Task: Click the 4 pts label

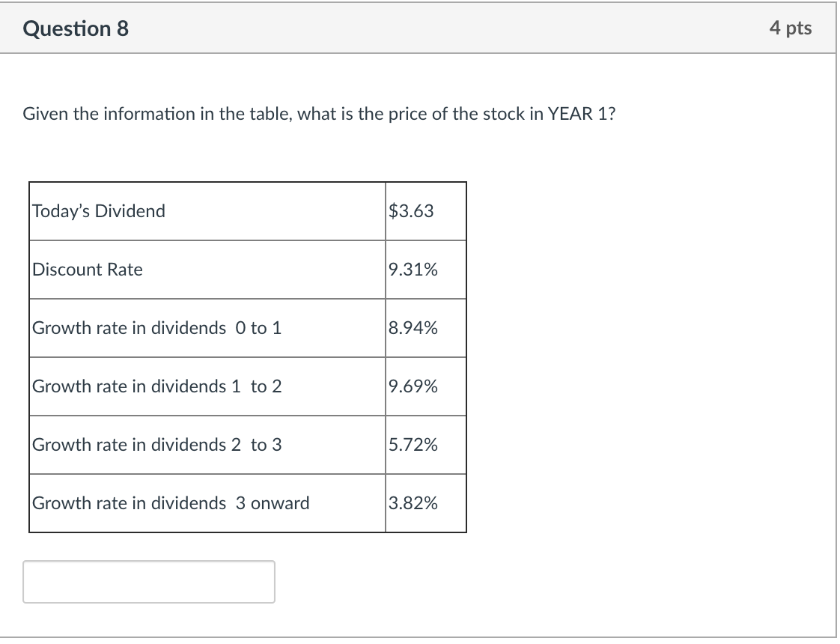Action: [791, 28]
